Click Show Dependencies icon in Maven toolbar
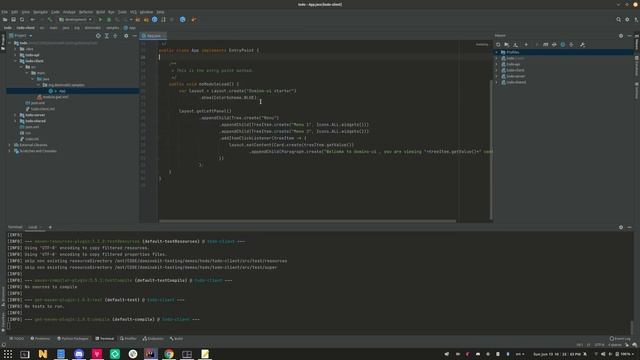 [x=571, y=44]
